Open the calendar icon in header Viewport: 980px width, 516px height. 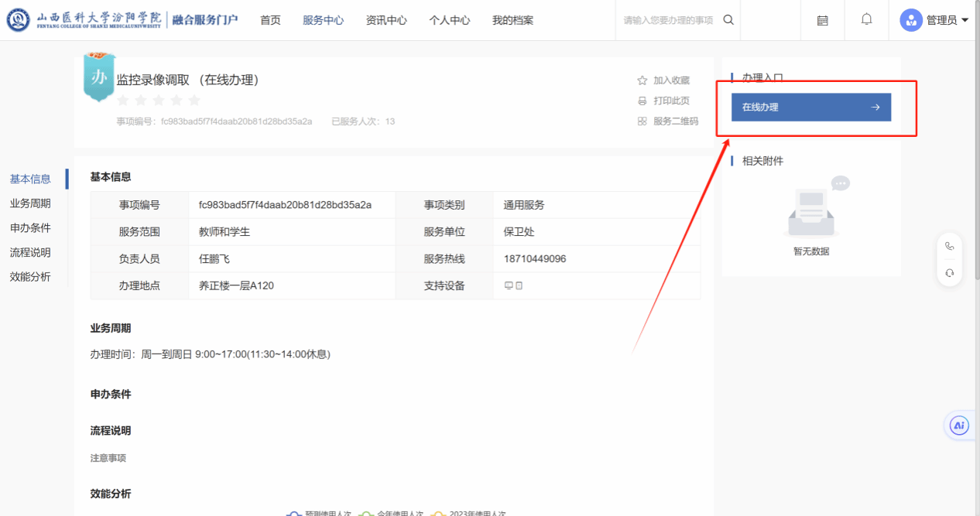[x=823, y=20]
